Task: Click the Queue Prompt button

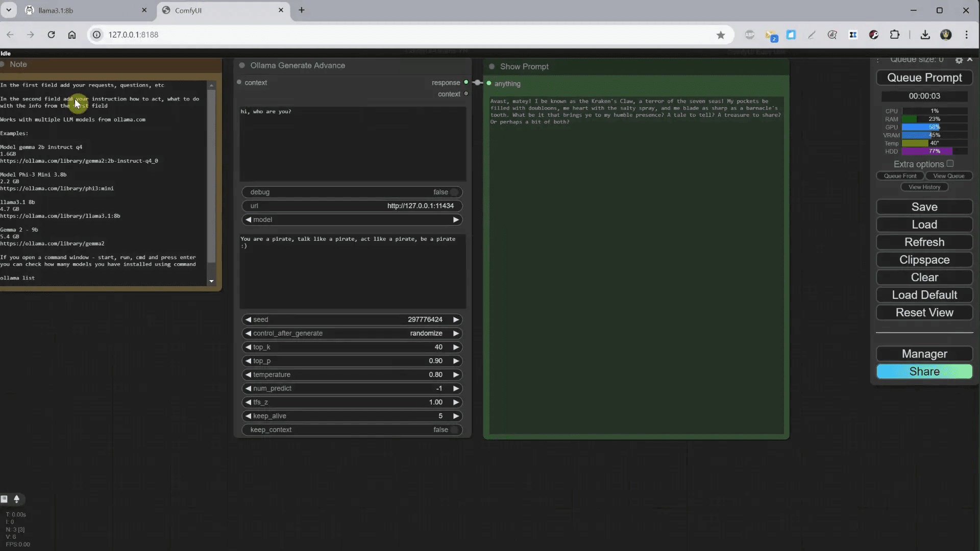Action: pos(924,78)
